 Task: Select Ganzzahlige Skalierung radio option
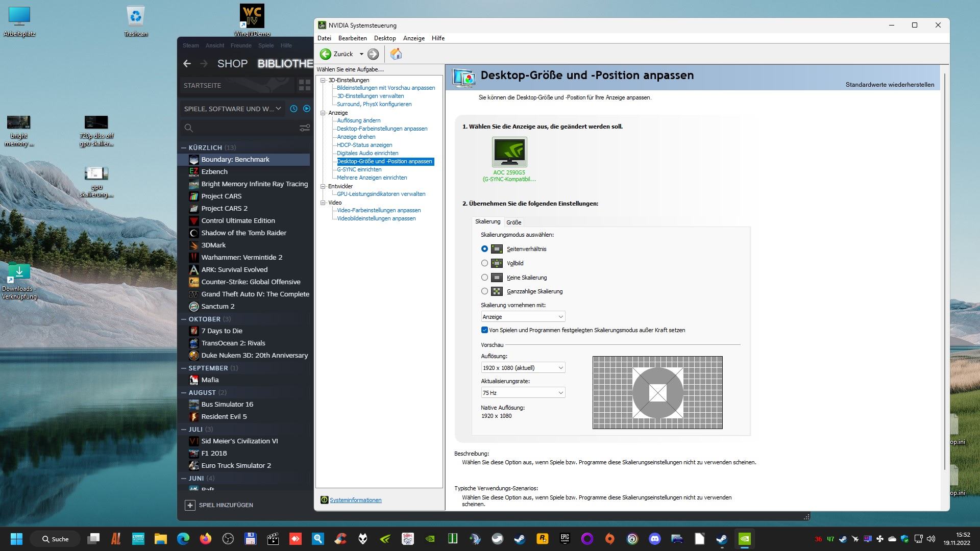click(x=484, y=291)
